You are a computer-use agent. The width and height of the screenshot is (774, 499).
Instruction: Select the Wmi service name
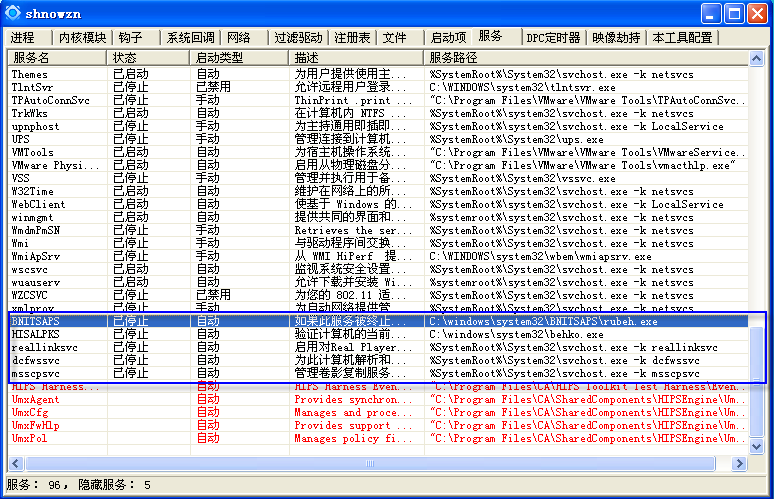click(x=20, y=243)
